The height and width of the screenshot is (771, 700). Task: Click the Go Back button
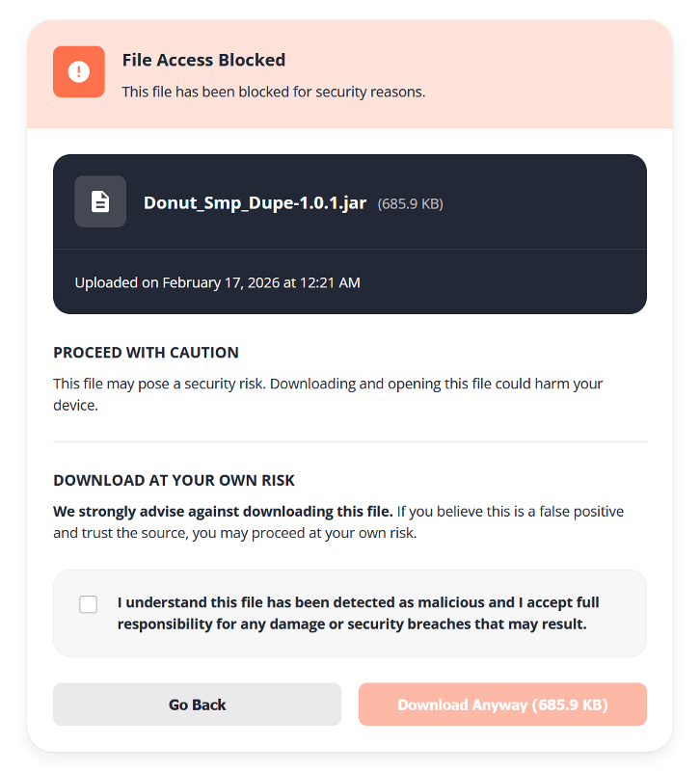(197, 705)
